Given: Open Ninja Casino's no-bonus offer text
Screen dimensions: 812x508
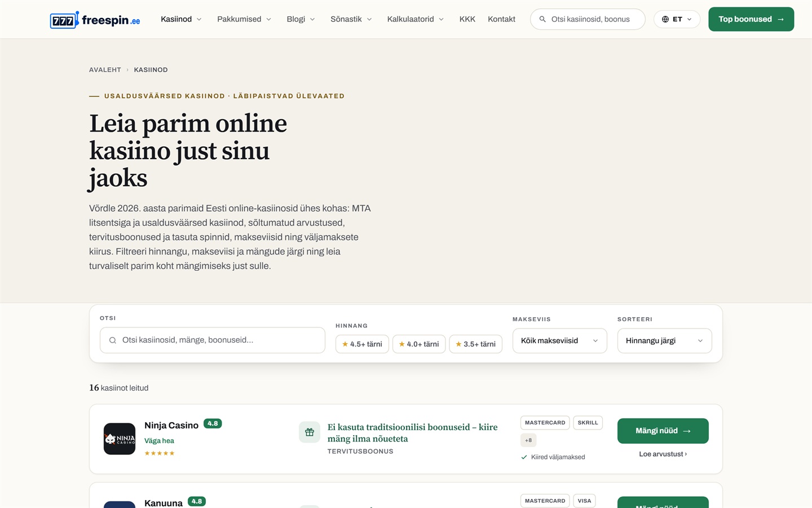Looking at the screenshot, I should coord(413,433).
